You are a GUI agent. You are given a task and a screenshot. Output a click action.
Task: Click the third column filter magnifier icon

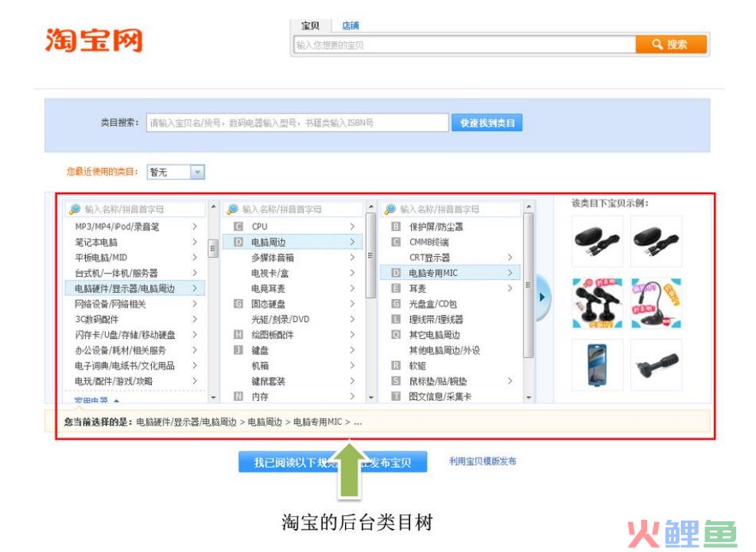390,209
